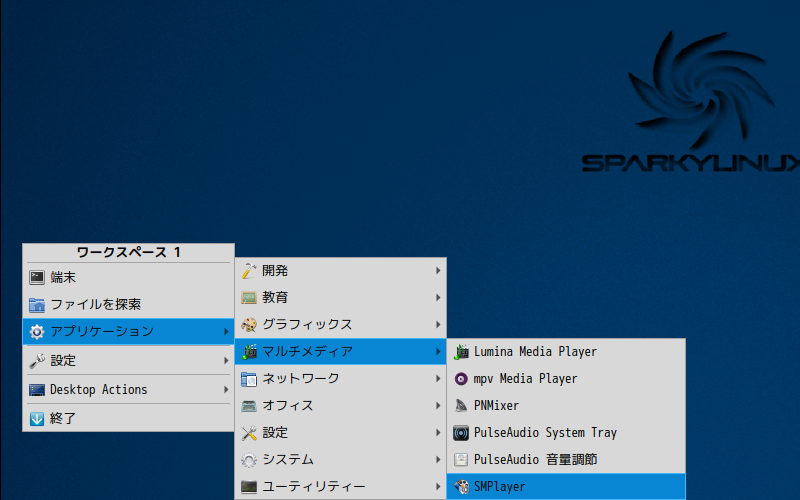Select the ユーティリティー category label
The width and height of the screenshot is (800, 500).
[x=314, y=487]
